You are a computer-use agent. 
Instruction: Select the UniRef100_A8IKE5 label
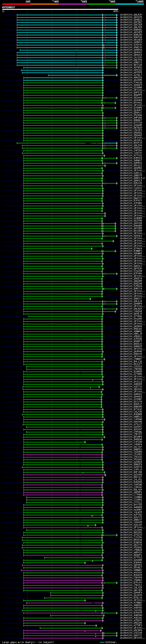[131, 32]
